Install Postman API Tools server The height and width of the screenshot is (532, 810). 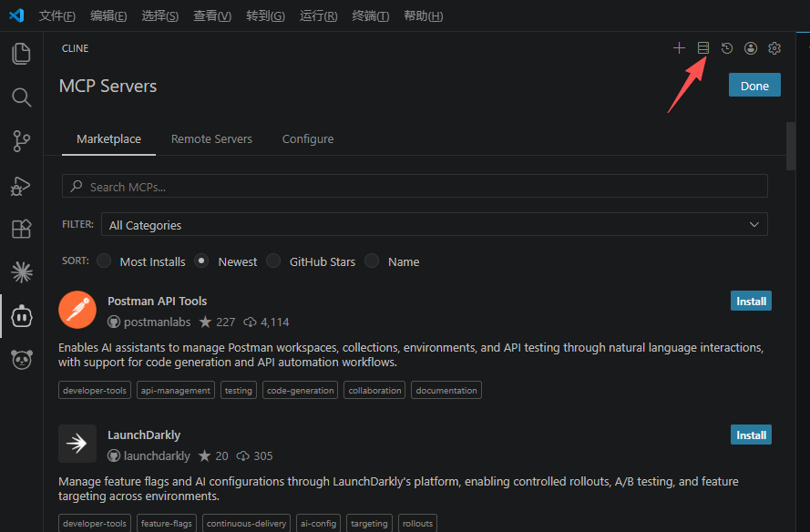[x=751, y=302]
